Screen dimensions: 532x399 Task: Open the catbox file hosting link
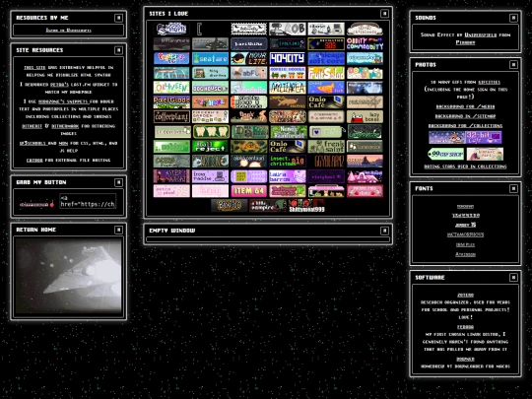(34, 161)
